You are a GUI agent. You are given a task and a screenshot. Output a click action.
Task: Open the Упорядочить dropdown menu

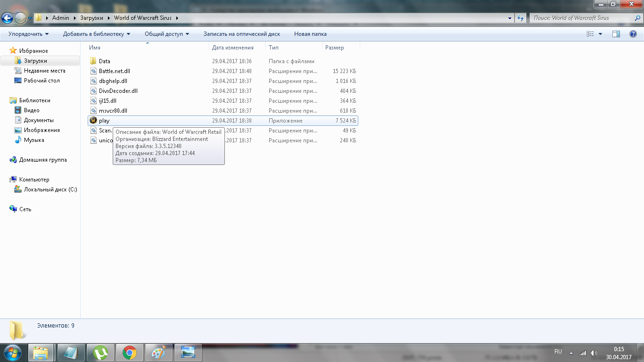28,34
